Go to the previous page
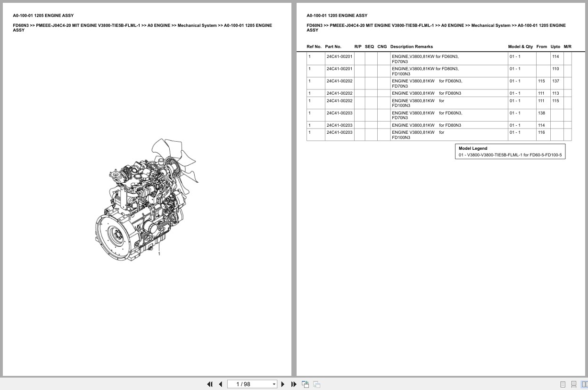 (220, 384)
